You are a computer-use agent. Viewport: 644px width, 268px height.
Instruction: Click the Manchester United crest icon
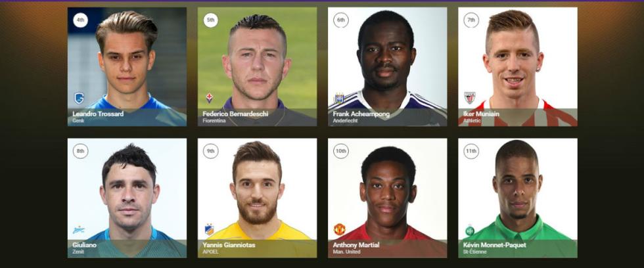pos(340,229)
